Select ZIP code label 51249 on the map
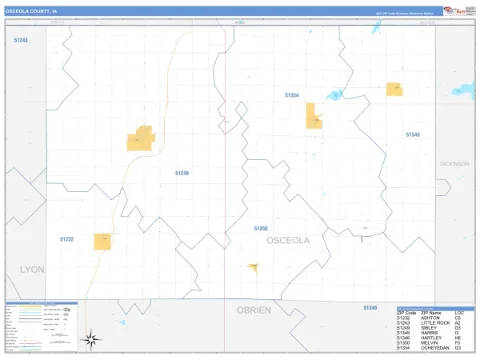The width and height of the screenshot is (480, 360). click(x=182, y=173)
